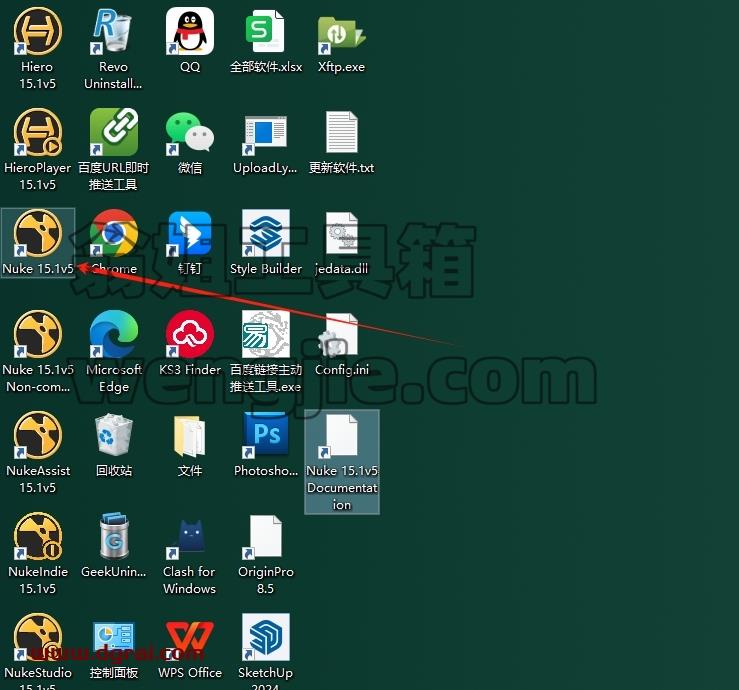Open the DingTalk (钉钉) icon

(190, 233)
